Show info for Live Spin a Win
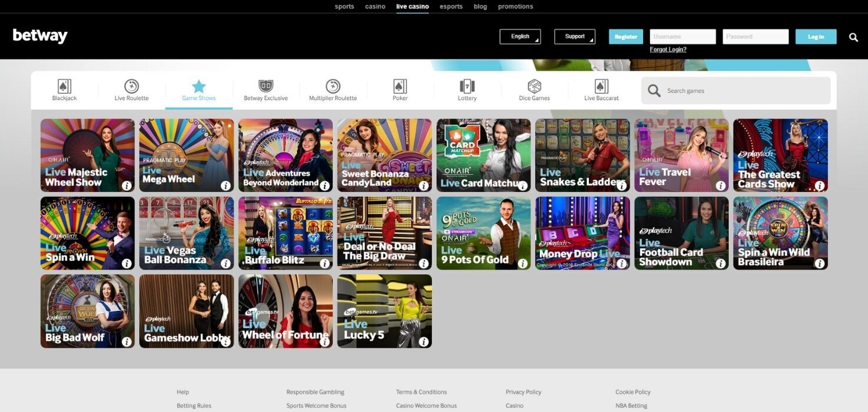Image resolution: width=868 pixels, height=412 pixels. click(127, 264)
